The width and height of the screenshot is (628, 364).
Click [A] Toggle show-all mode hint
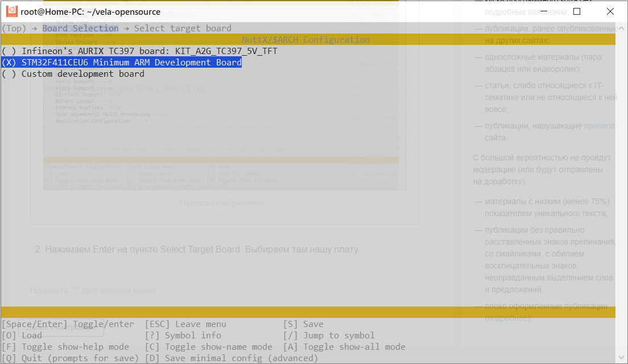pos(344,347)
